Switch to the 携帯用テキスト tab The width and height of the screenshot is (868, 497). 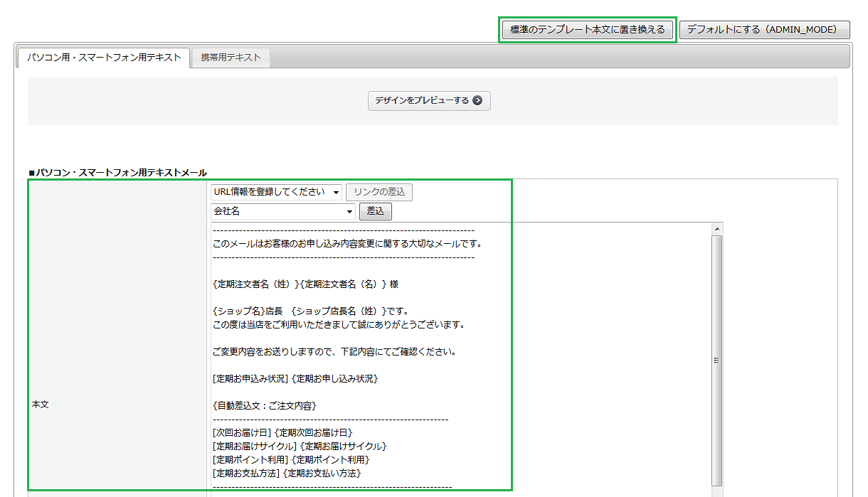coord(231,58)
